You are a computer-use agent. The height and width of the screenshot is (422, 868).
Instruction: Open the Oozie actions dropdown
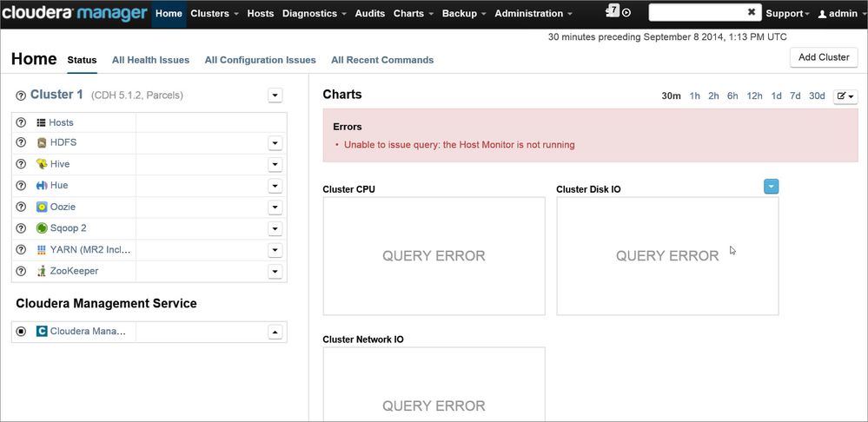click(x=275, y=208)
